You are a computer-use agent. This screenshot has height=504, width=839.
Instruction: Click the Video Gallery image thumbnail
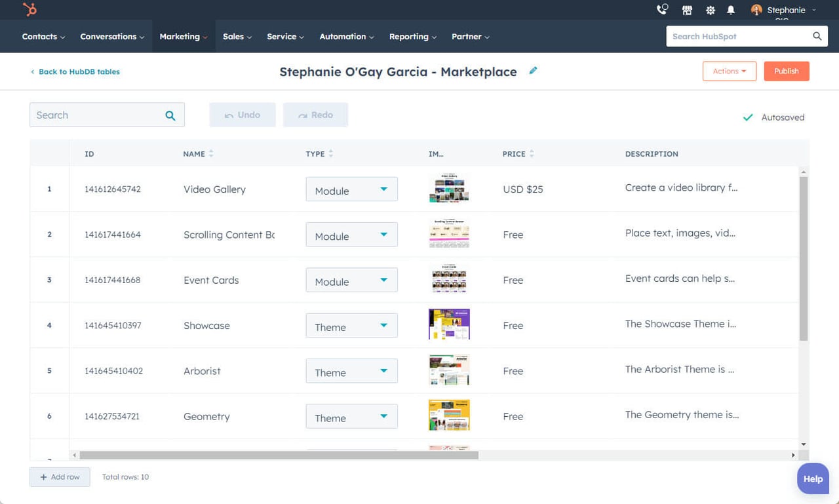(x=449, y=188)
